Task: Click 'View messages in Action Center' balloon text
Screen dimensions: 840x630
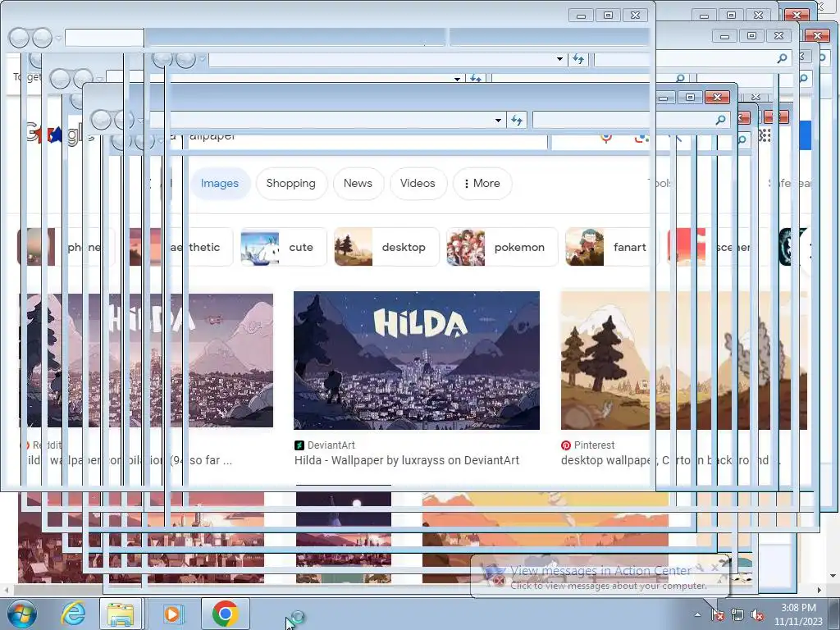Action: coord(600,571)
